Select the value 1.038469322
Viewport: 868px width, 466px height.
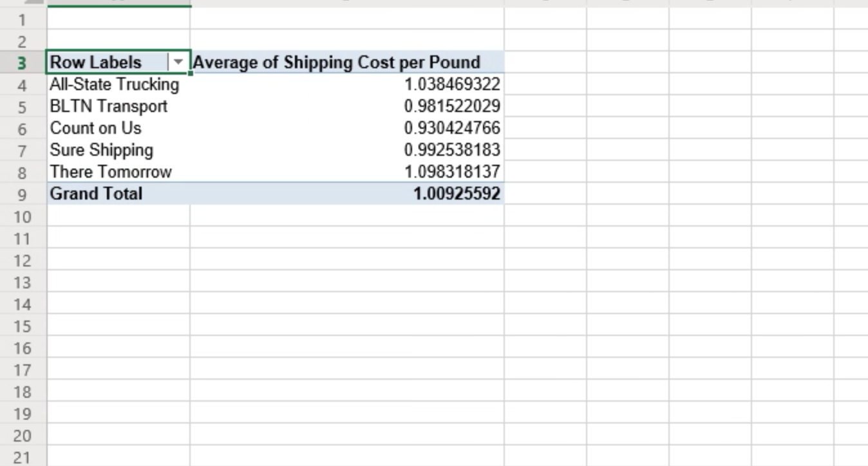[347, 84]
